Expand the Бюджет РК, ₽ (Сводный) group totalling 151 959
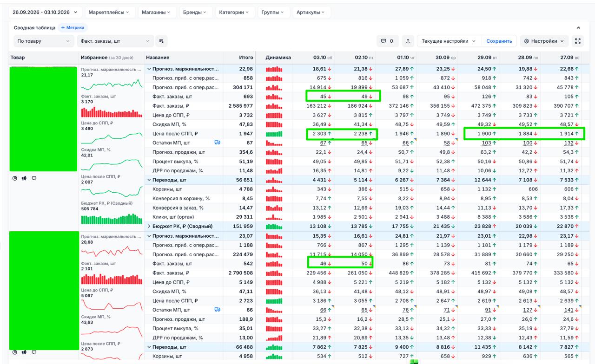Screen dimensions: 595x364 tap(149, 226)
